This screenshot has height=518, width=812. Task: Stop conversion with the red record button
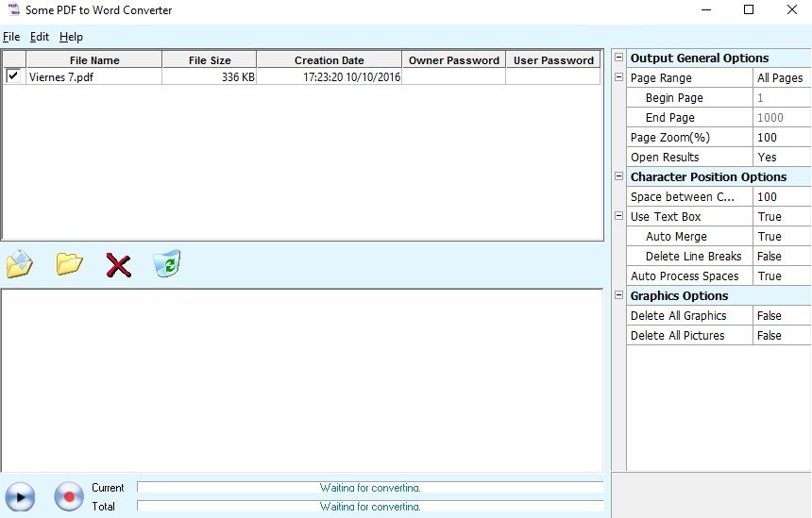[x=69, y=496]
